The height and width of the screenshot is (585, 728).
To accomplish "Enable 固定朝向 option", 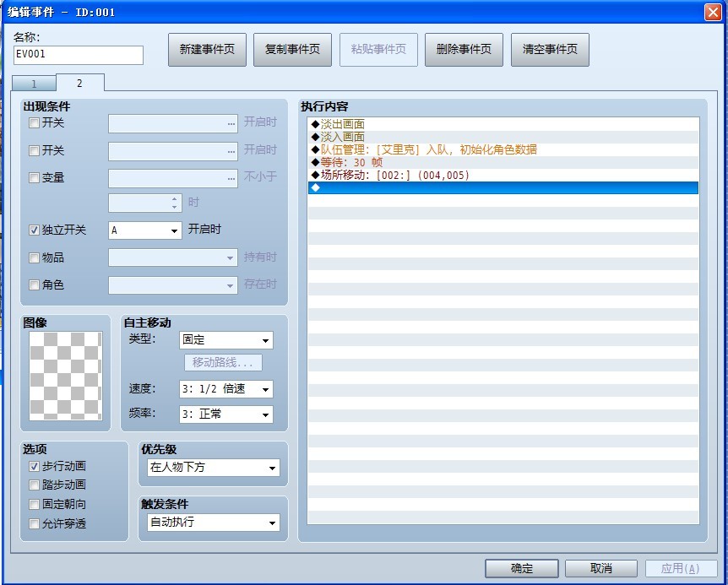I will 34,504.
